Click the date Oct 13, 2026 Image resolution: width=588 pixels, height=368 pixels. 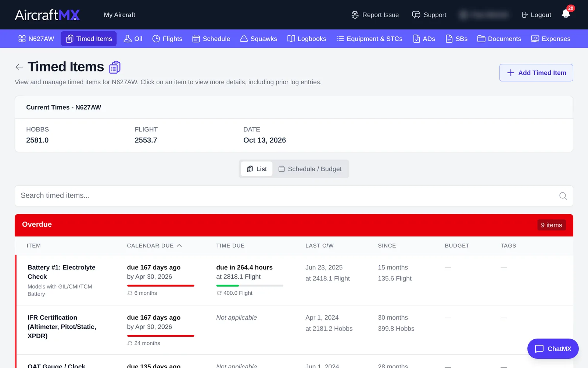(265, 140)
